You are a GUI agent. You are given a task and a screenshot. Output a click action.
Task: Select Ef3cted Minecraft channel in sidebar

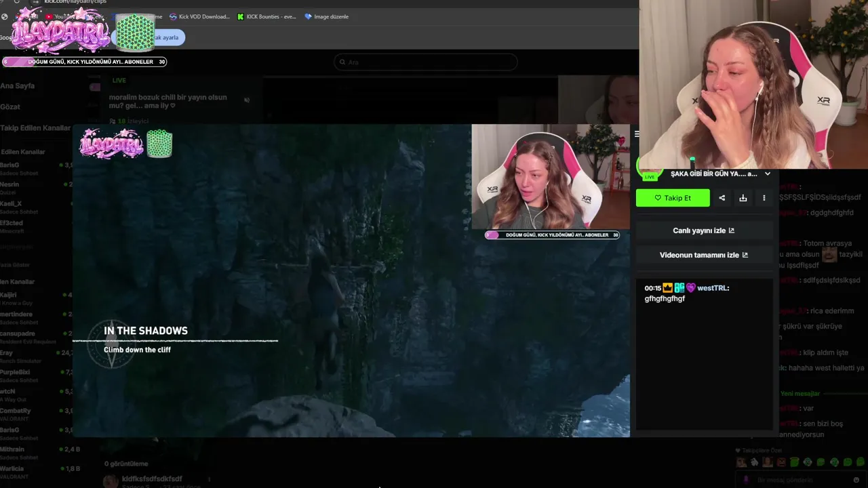coord(36,226)
